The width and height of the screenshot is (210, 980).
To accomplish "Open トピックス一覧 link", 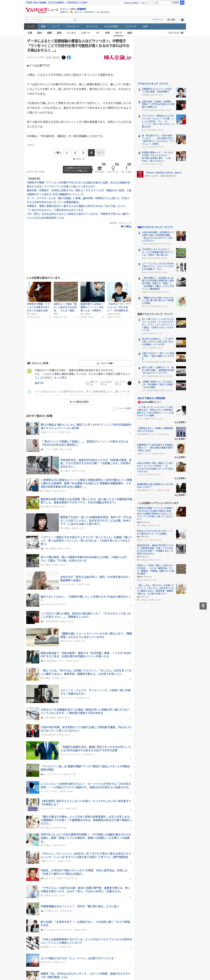I will tap(175, 33).
